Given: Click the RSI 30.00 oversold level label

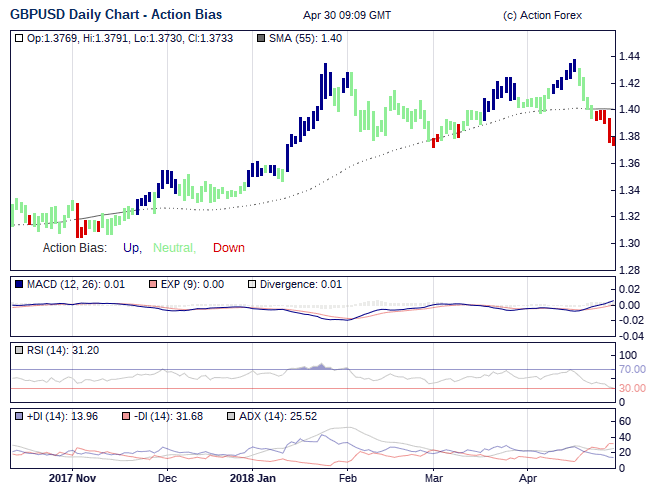Looking at the screenshot, I should [x=633, y=388].
